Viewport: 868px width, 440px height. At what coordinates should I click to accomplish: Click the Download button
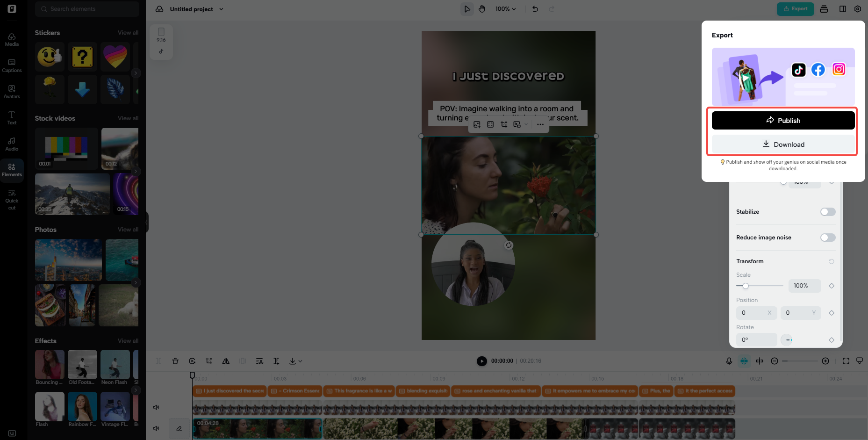point(783,144)
